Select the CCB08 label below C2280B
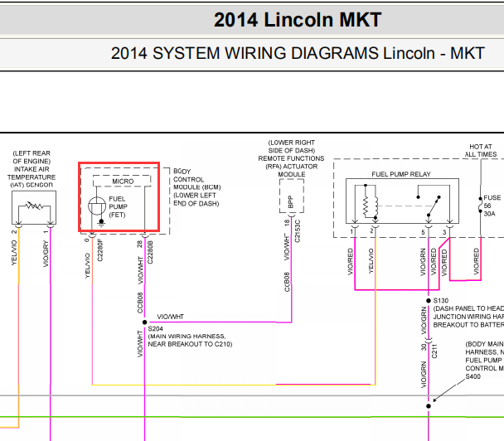This screenshot has height=441, width=504. tap(140, 303)
